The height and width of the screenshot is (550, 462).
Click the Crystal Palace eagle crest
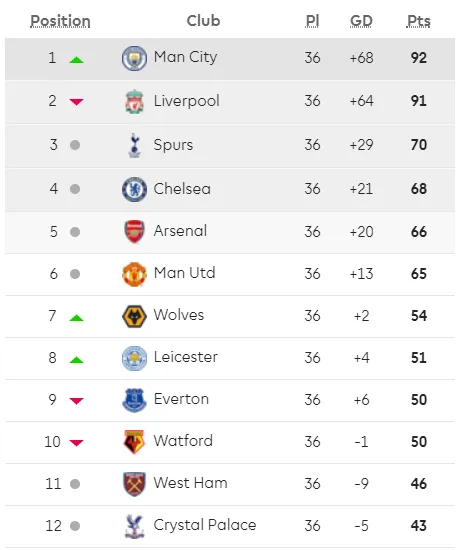pos(134,526)
